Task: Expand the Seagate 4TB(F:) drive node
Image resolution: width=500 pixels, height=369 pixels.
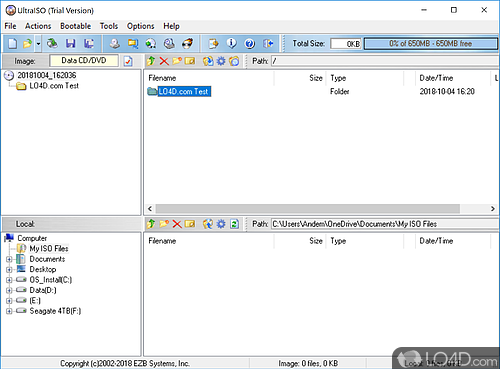Action: [x=9, y=311]
